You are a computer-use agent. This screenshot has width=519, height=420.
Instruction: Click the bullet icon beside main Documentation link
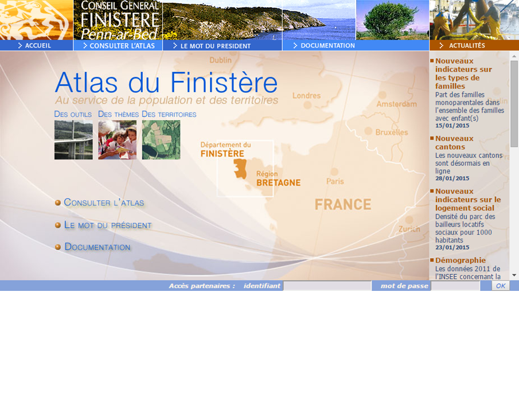58,247
